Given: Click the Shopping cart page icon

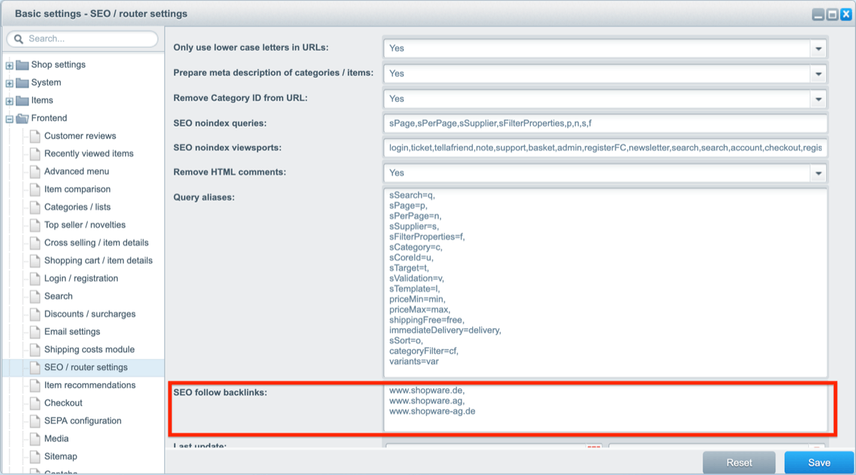Looking at the screenshot, I should click(35, 261).
